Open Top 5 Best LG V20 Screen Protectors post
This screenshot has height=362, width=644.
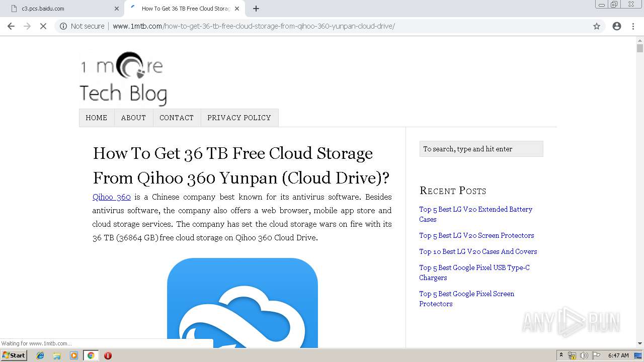(x=476, y=235)
